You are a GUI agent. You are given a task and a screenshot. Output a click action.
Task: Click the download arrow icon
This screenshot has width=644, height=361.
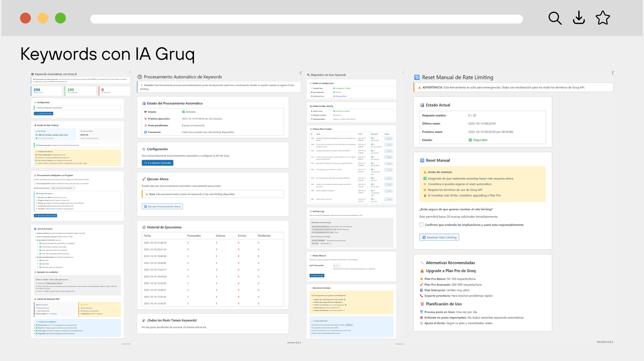tap(579, 18)
